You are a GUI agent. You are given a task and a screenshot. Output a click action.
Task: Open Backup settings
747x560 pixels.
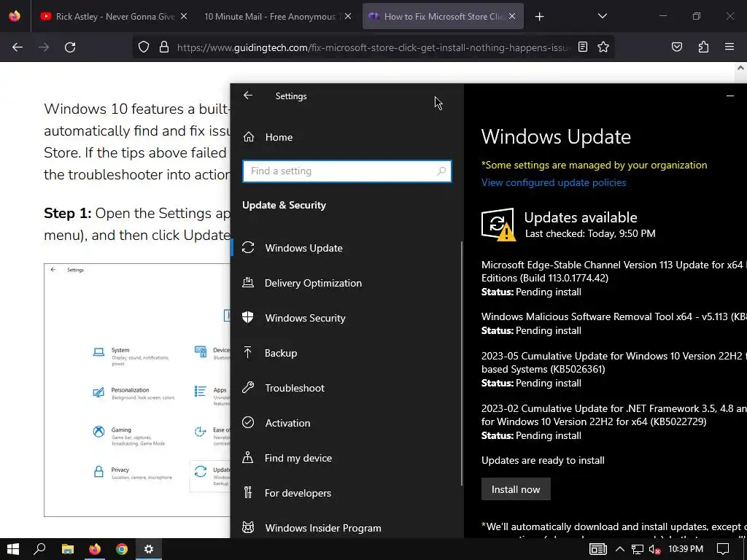click(347, 353)
